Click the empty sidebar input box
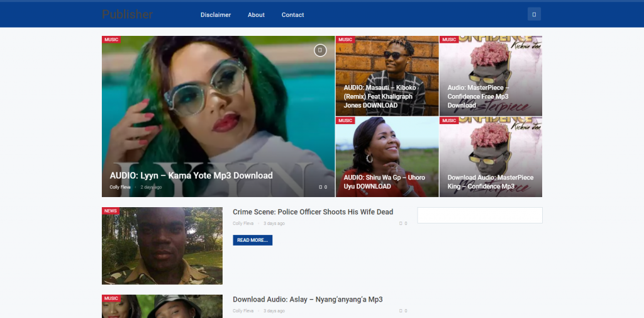The image size is (644, 318). pos(479,215)
